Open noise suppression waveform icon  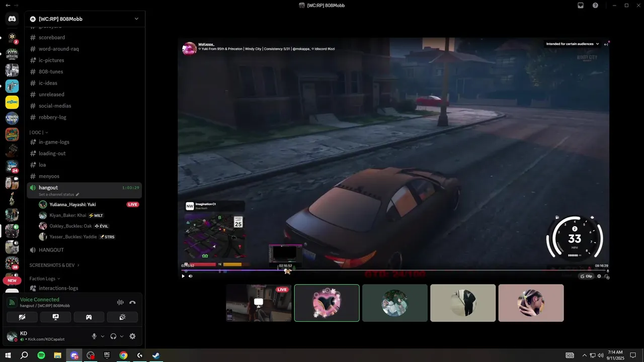coord(120,302)
